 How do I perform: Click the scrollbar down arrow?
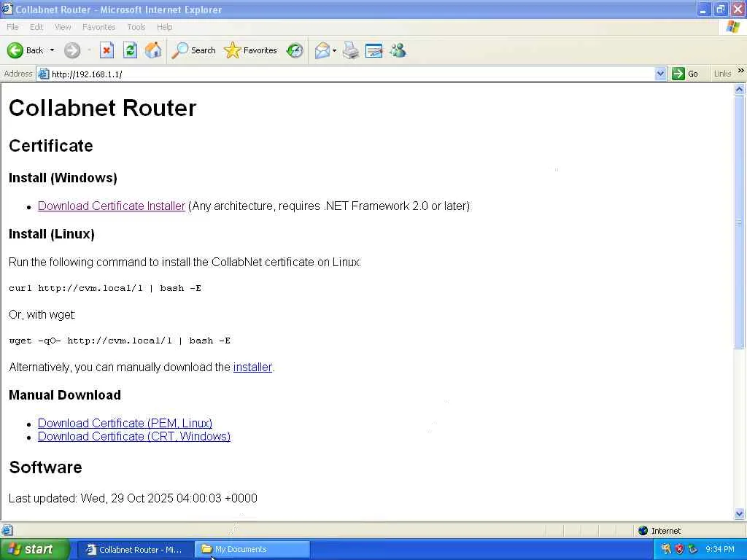pyautogui.click(x=740, y=513)
